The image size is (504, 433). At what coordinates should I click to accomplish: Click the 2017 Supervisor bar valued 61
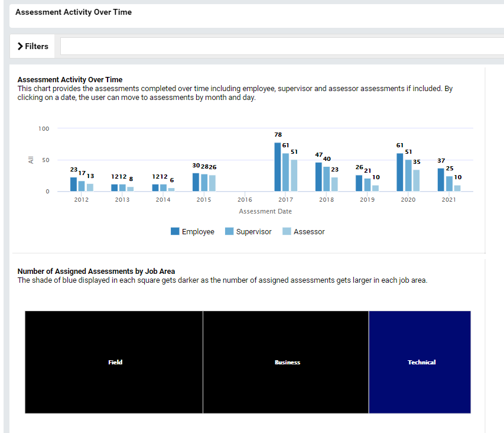pos(286,172)
